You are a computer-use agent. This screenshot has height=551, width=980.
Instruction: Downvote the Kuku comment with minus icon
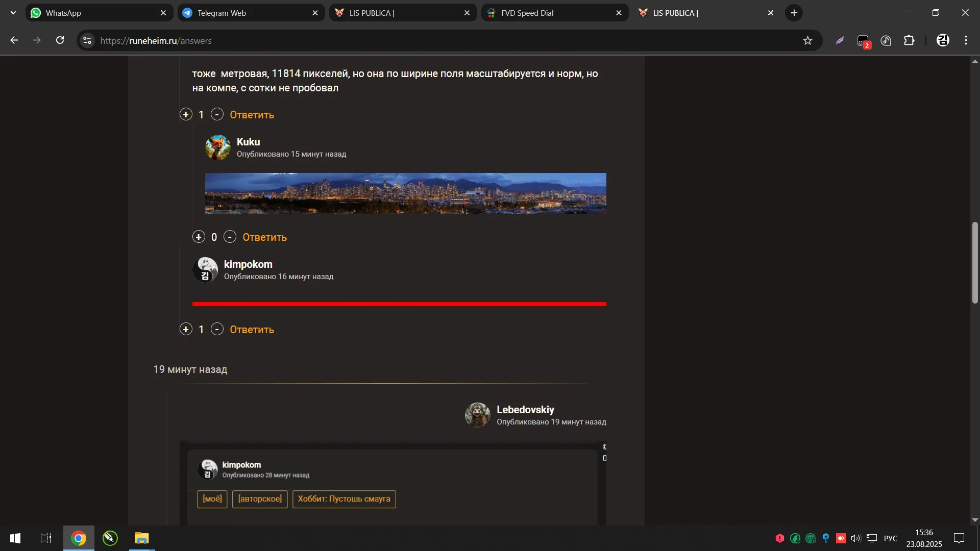click(230, 237)
